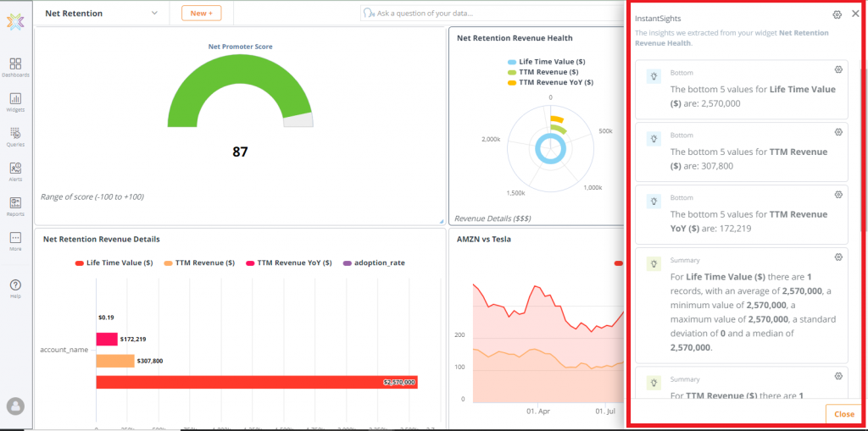Click the Net Promoter Score title
Screen dimensions: 868x431
pos(240,47)
